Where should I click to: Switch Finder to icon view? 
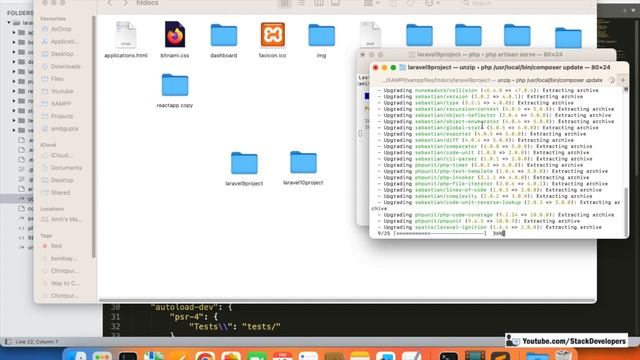tap(284, 3)
